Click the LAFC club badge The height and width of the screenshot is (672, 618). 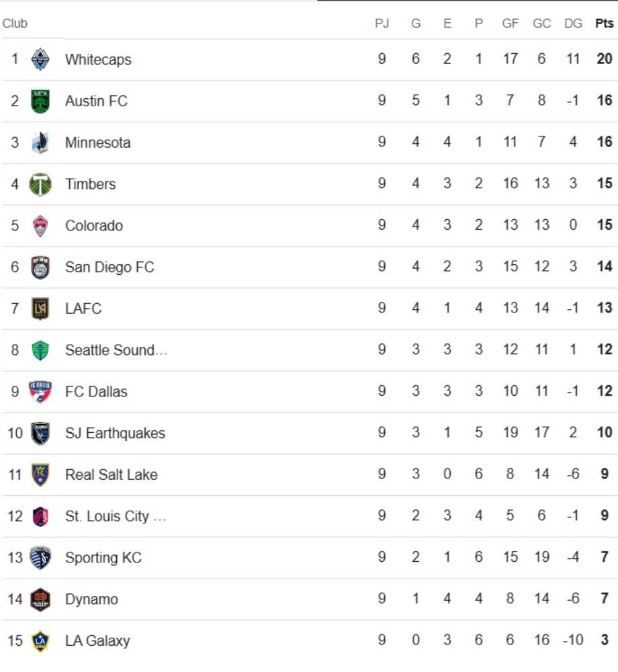(x=40, y=308)
